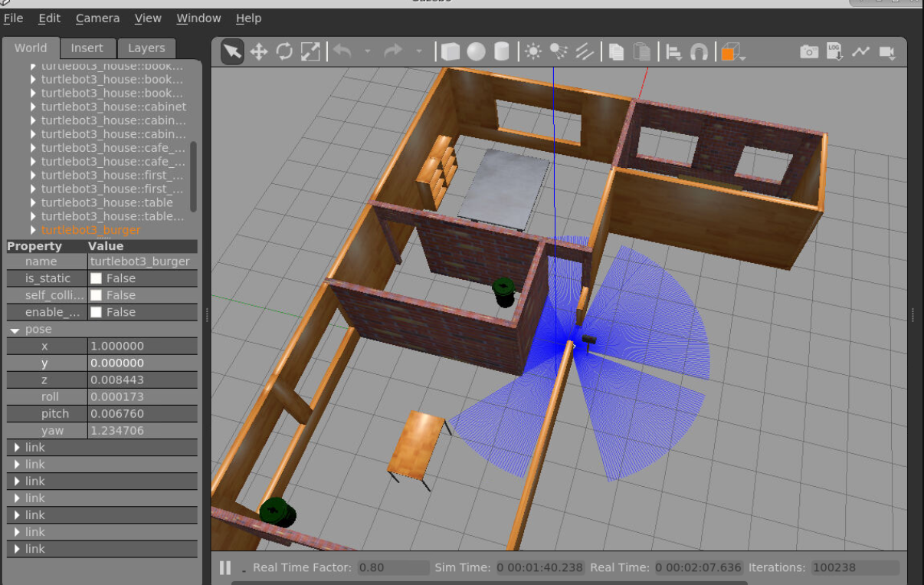Select the scale mode tool
The width and height of the screenshot is (924, 585).
[310, 51]
